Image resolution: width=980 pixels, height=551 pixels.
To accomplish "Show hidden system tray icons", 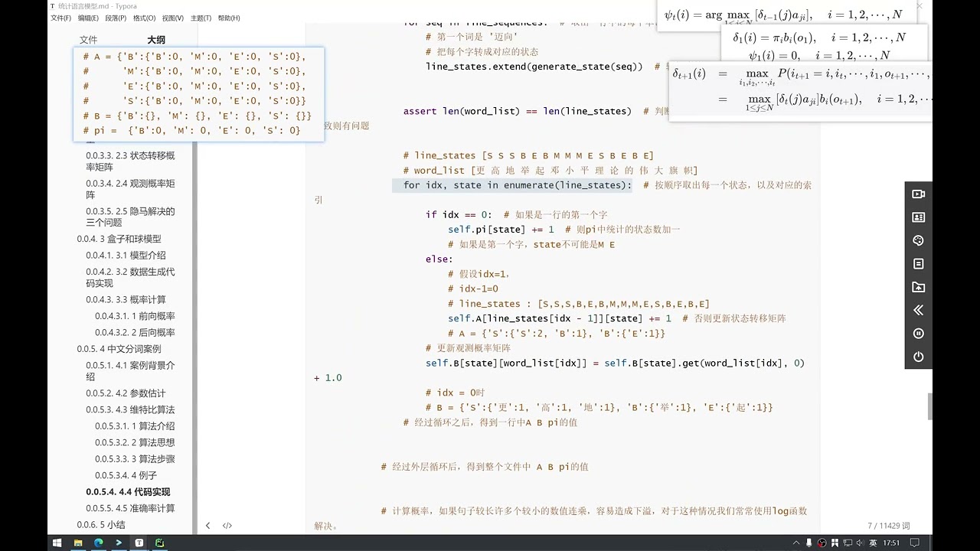I will (x=797, y=543).
